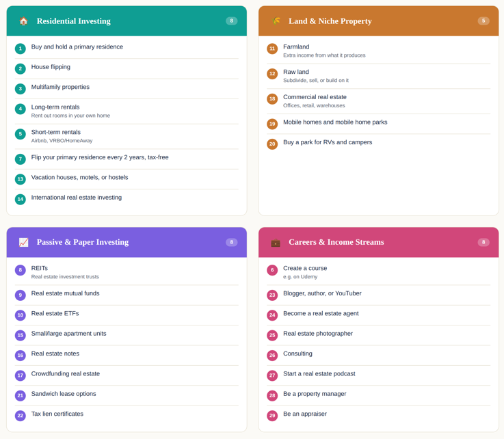Open the House flipping item
This screenshot has height=439, width=504.
tap(127, 68)
